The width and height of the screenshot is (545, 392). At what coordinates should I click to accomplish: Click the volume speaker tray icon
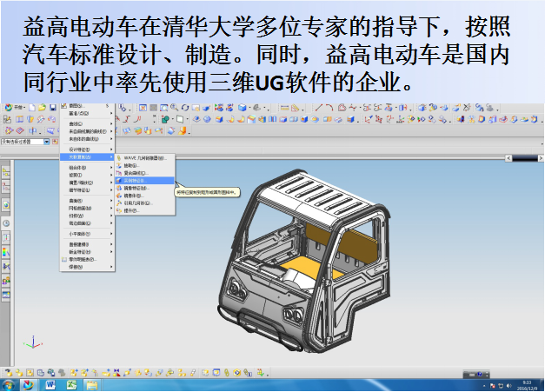[x=509, y=385]
